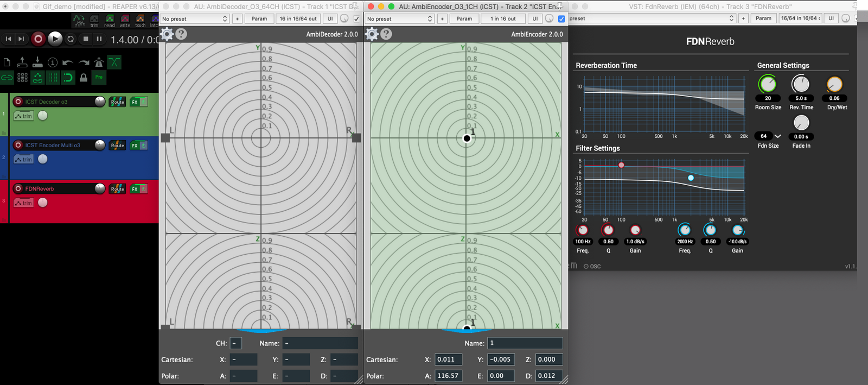This screenshot has width=868, height=385.
Task: Click the Dry/Wet knob in FDNReverb
Action: [834, 85]
